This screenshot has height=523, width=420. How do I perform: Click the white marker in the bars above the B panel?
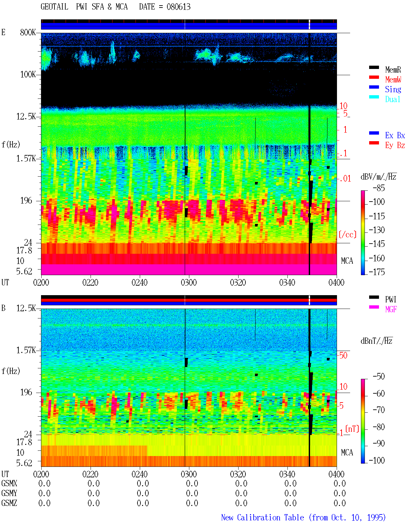309,300
